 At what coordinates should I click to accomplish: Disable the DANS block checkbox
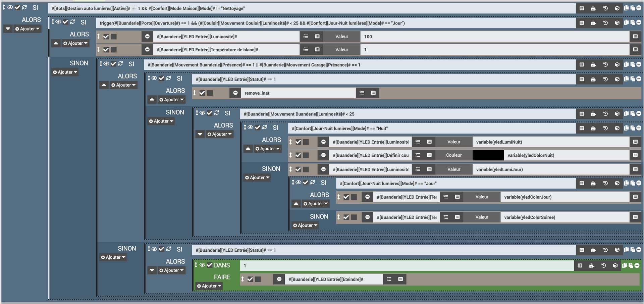coord(210,265)
